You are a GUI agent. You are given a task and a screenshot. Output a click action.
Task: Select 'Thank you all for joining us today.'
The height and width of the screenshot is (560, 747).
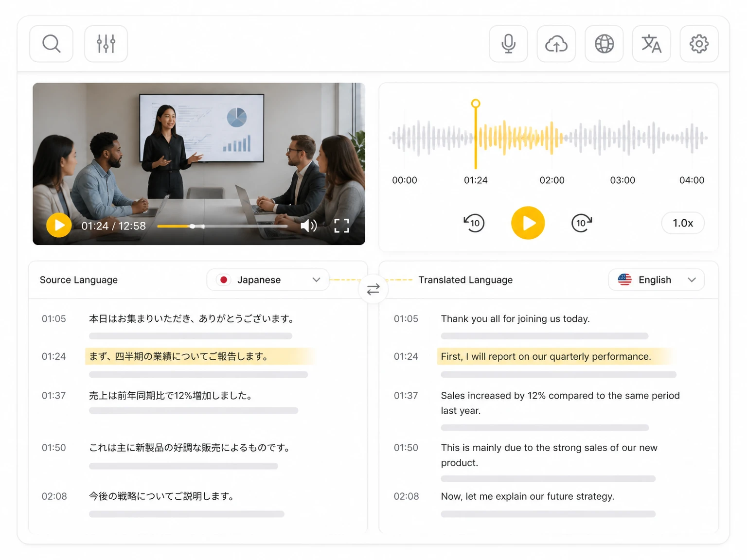coord(515,319)
